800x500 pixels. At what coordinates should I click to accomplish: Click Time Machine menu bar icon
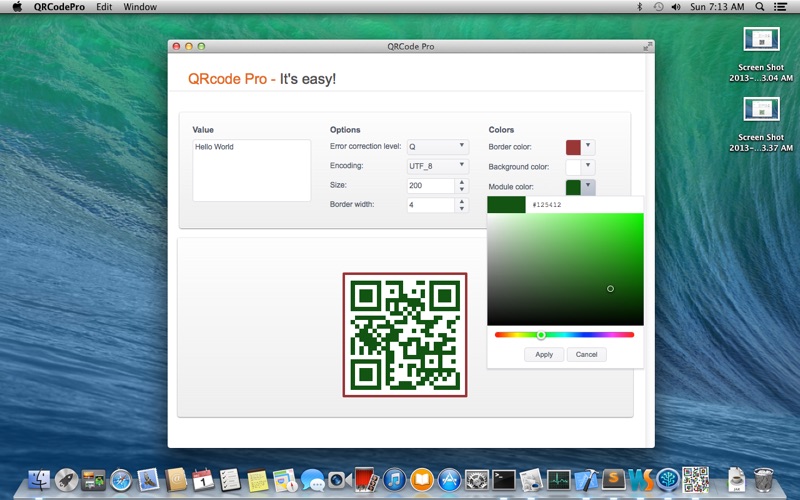[x=658, y=7]
